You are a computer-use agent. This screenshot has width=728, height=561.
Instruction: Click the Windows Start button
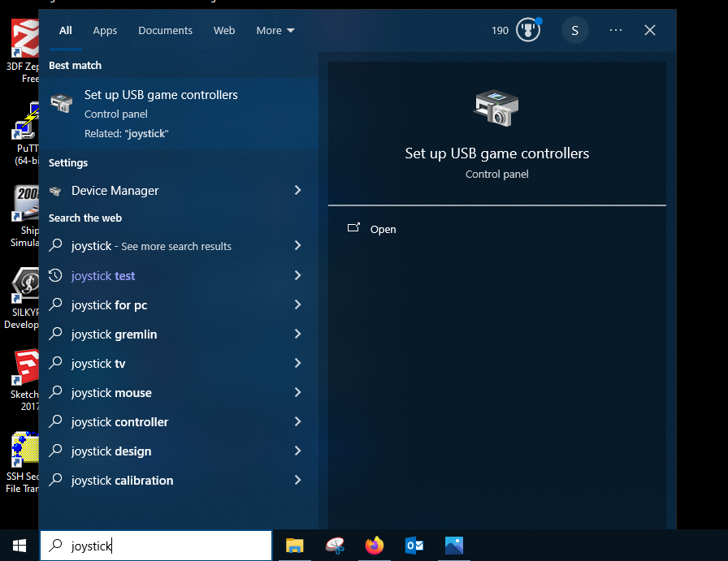tap(19, 546)
